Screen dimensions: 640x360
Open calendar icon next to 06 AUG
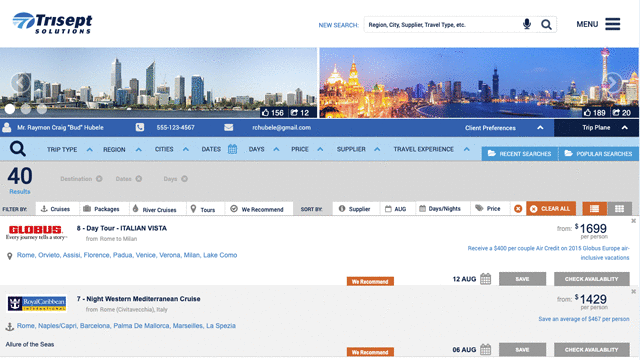pos(485,349)
